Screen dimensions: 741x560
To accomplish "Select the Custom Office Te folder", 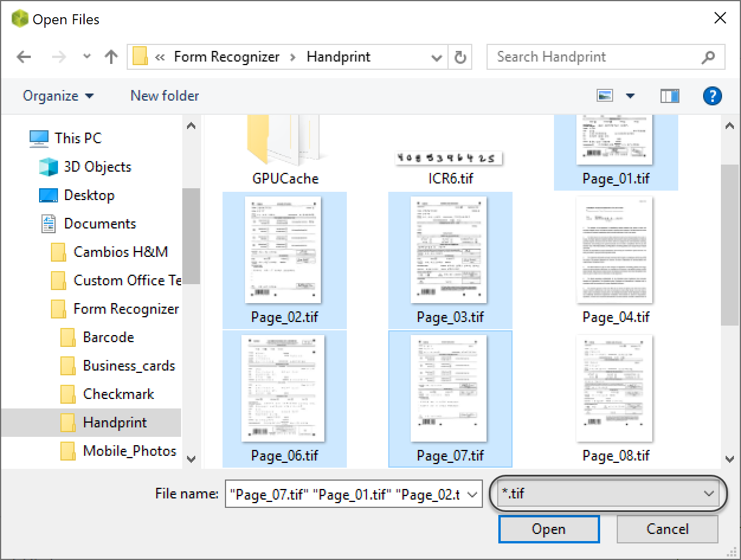I will pos(127,281).
